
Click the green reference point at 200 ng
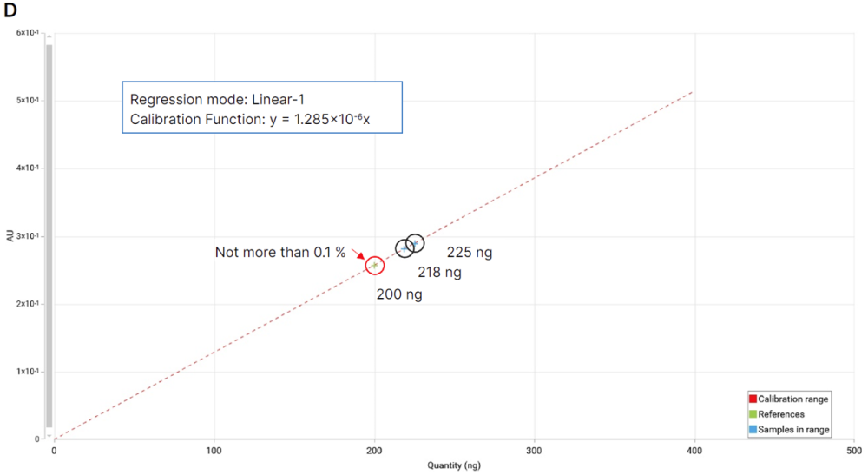click(x=374, y=265)
